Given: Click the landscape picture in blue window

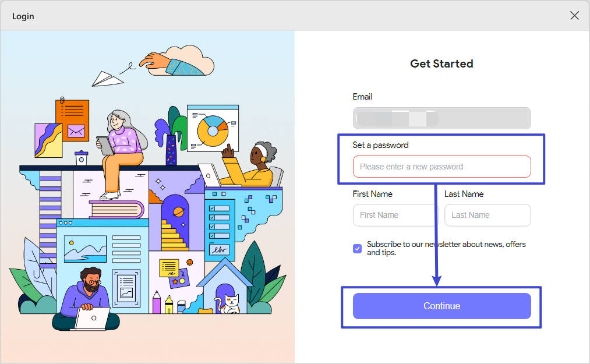Looking at the screenshot, I should [85, 249].
